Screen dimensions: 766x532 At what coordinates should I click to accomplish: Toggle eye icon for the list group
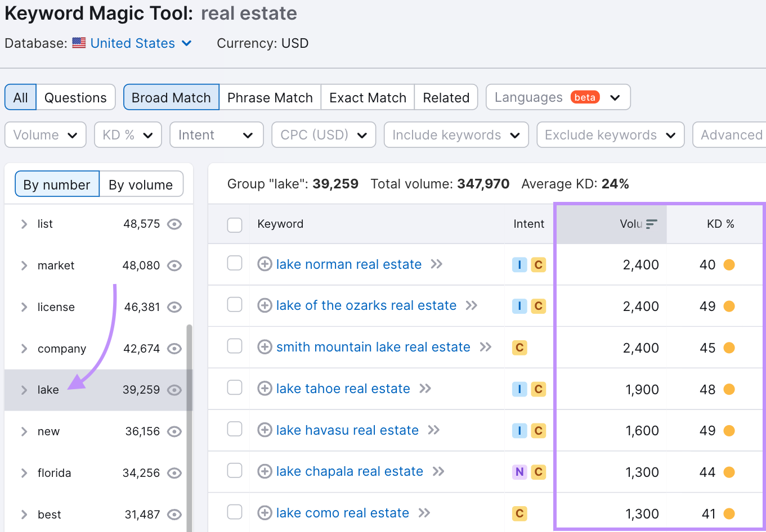174,224
